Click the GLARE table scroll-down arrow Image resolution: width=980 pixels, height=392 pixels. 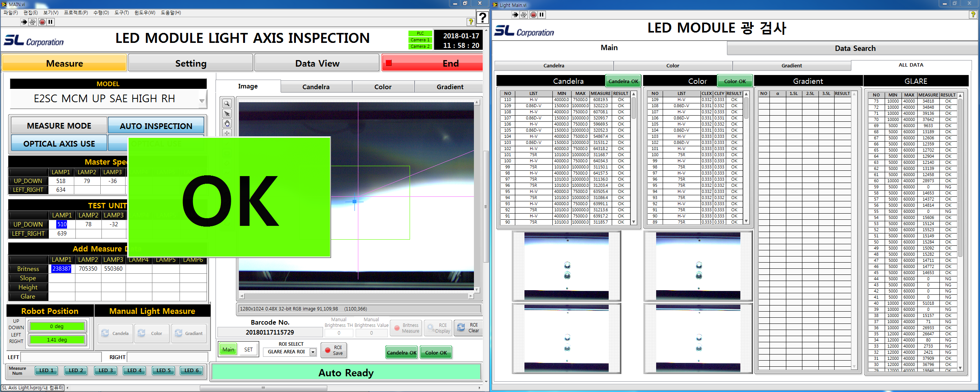point(960,368)
